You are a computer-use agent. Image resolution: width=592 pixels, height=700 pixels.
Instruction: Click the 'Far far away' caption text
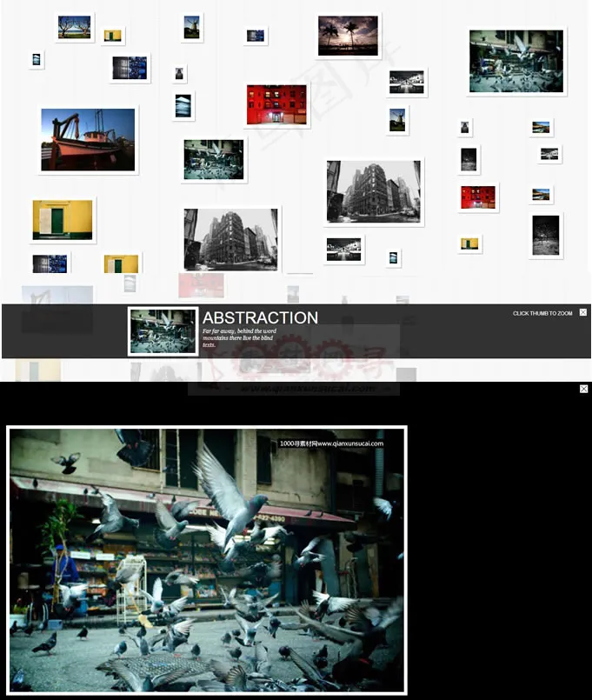tap(239, 337)
